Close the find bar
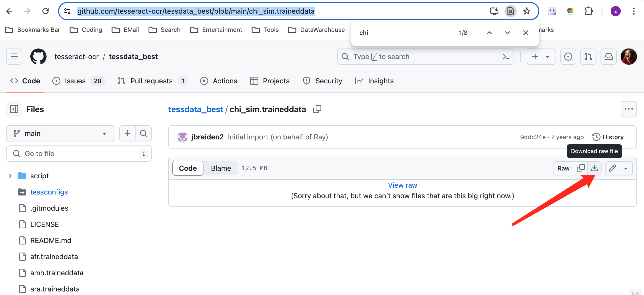The width and height of the screenshot is (644, 295). (x=525, y=33)
